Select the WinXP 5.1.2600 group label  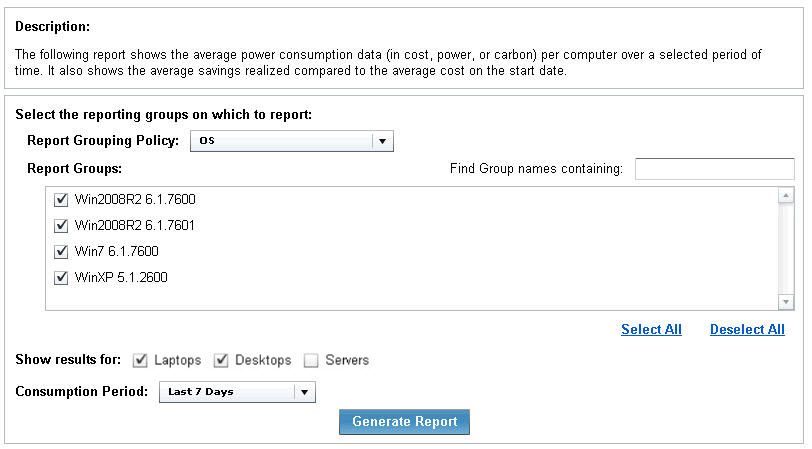click(x=121, y=278)
